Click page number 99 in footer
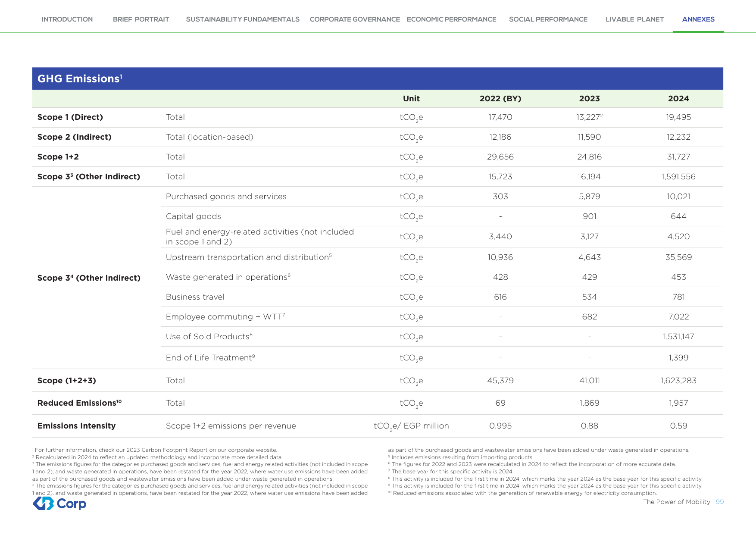This screenshot has width=756, height=535. tap(720, 502)
